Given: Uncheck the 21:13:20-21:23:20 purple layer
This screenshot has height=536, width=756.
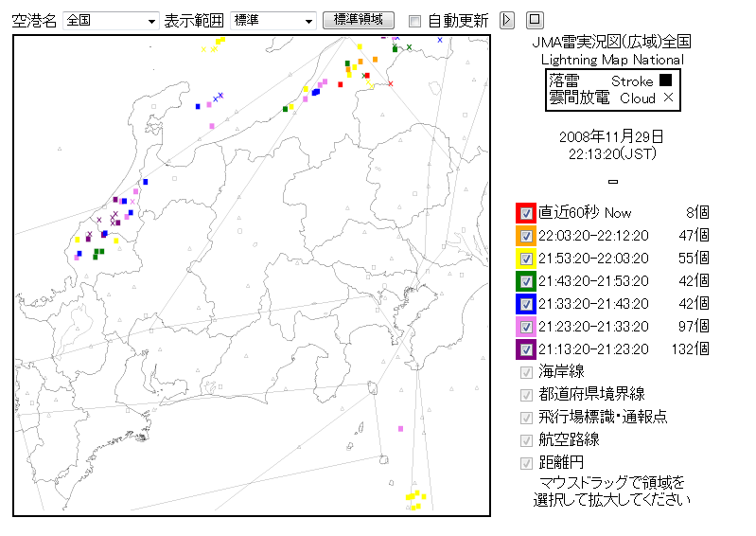Looking at the screenshot, I should pyautogui.click(x=526, y=349).
